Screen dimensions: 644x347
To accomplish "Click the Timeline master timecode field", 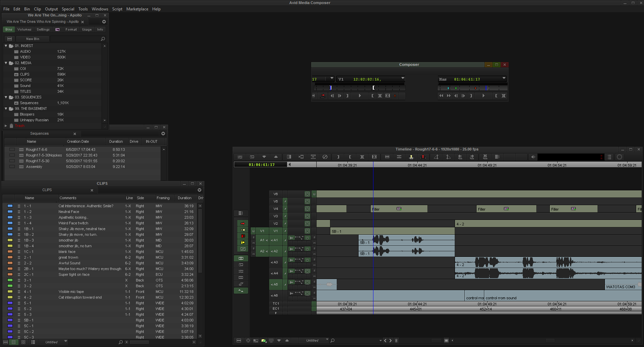I will [261, 165].
